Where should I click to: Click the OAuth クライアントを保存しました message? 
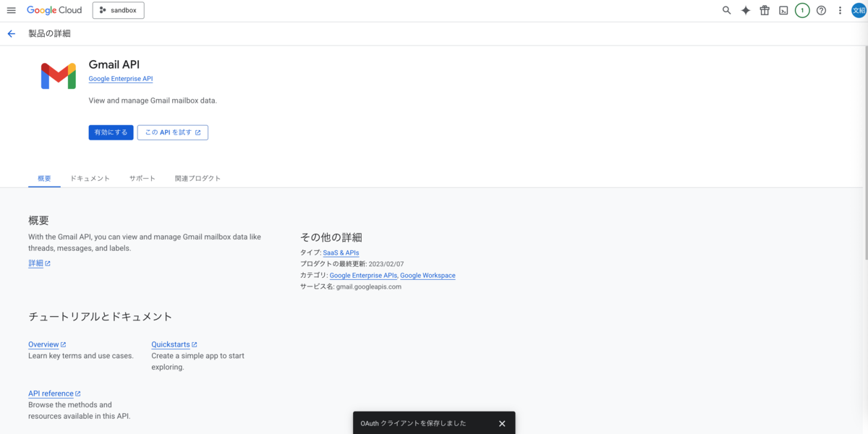click(x=413, y=423)
